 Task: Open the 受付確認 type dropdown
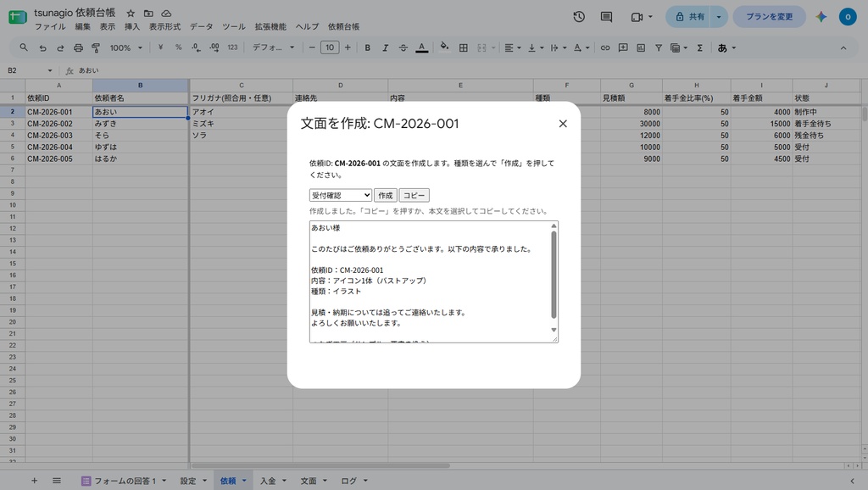341,196
